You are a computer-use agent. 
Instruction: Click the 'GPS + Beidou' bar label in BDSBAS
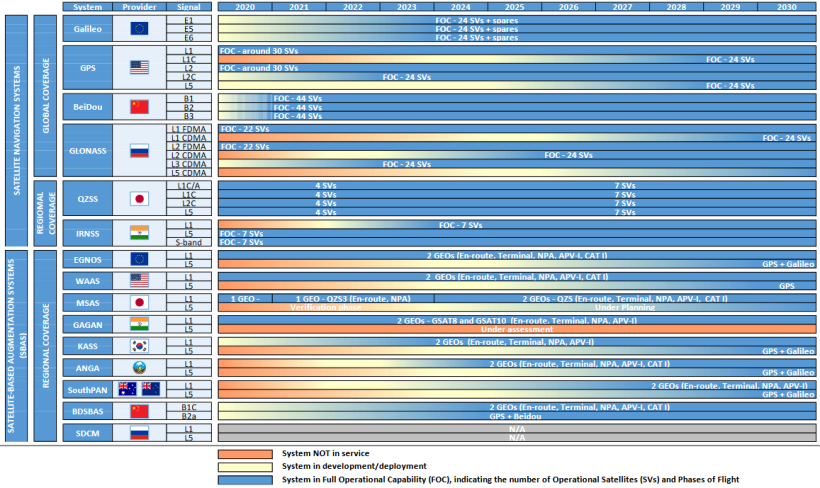pyautogui.click(x=515, y=416)
